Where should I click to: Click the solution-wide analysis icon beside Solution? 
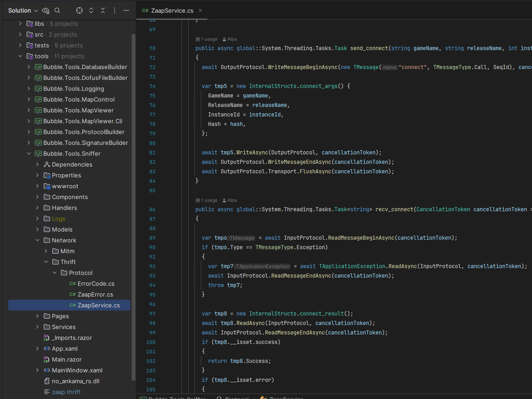pos(46,10)
